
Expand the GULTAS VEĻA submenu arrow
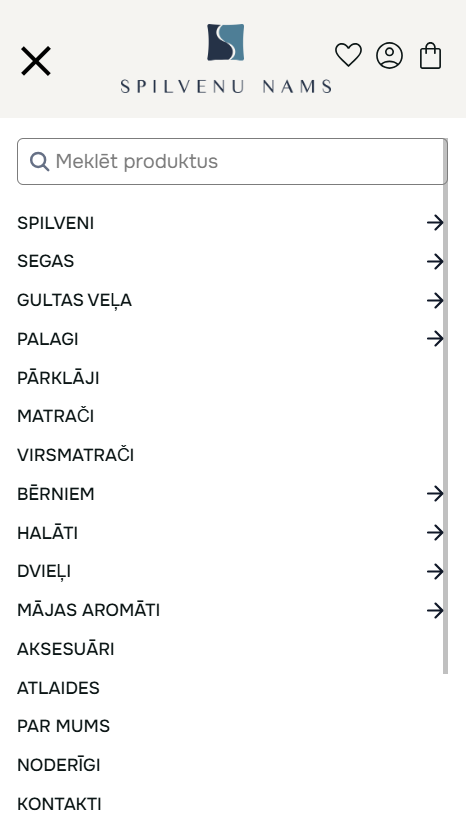435,300
